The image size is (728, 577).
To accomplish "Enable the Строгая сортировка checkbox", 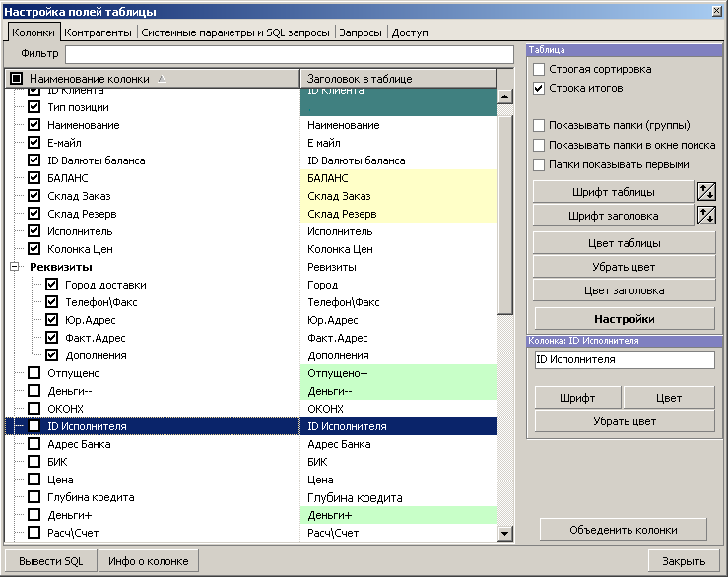I will [539, 69].
